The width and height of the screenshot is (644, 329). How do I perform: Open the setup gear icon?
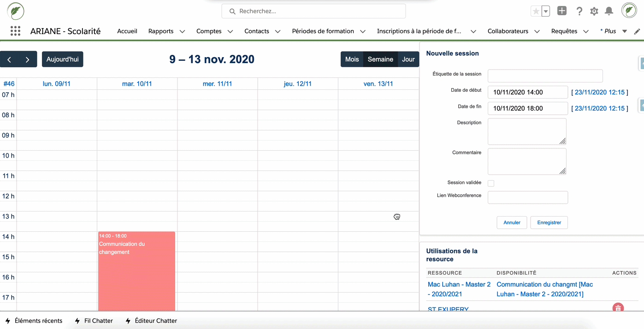pos(594,11)
